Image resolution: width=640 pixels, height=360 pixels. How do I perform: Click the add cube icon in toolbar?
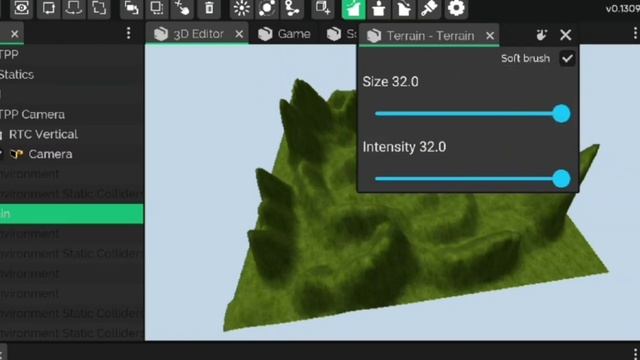(x=323, y=8)
